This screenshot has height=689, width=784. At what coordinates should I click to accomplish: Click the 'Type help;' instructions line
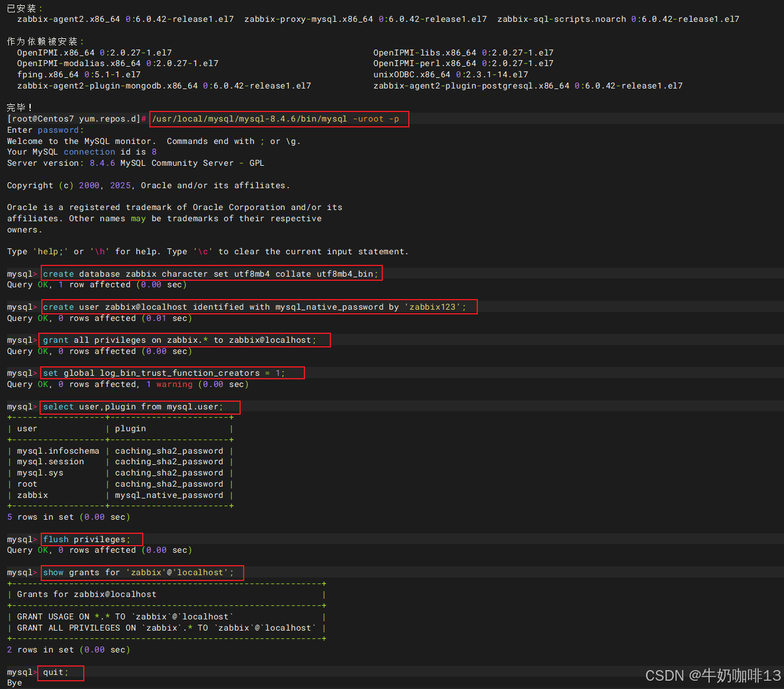[208, 251]
